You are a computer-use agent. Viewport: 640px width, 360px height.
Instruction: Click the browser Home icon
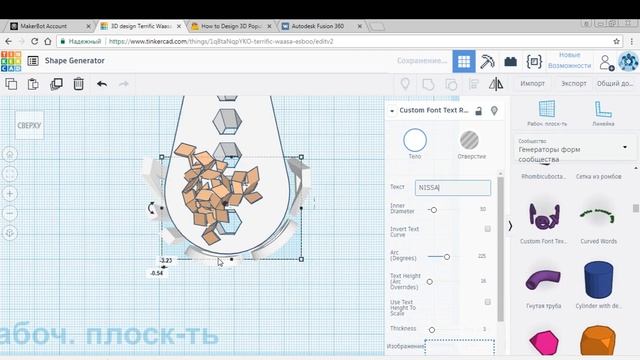click(48, 41)
